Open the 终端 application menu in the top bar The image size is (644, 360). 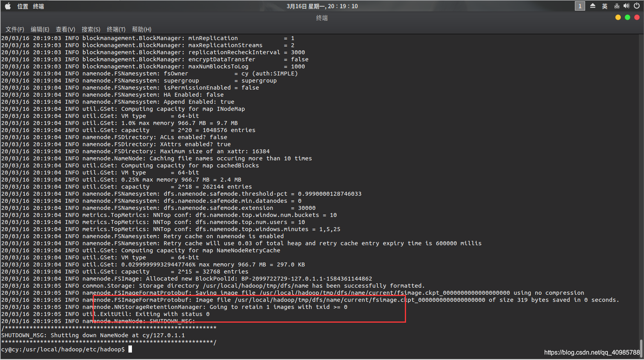(38, 6)
